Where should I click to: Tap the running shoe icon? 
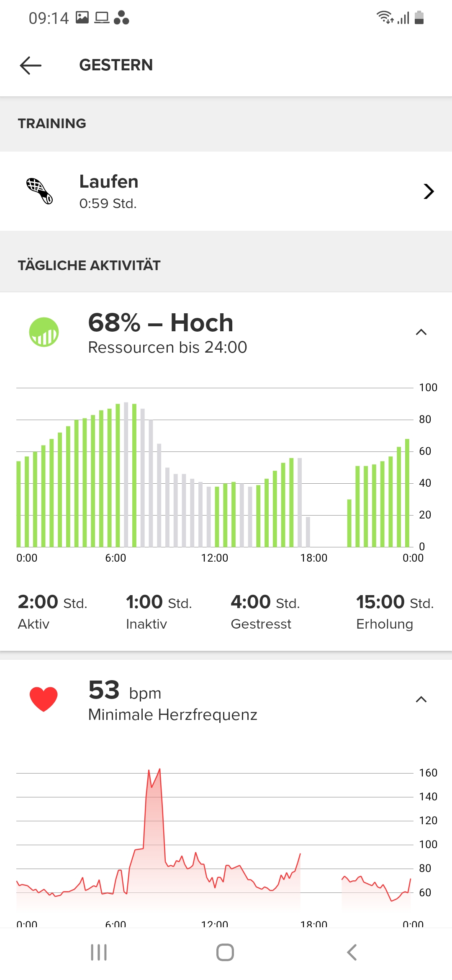(40, 191)
